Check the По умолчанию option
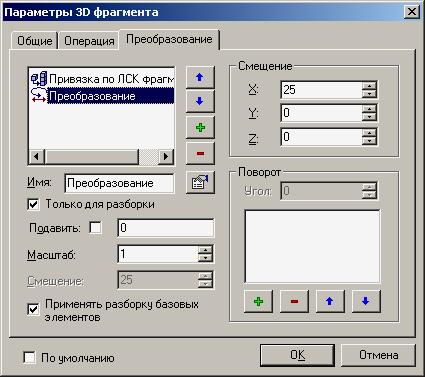The height and width of the screenshot is (377, 425). point(30,358)
